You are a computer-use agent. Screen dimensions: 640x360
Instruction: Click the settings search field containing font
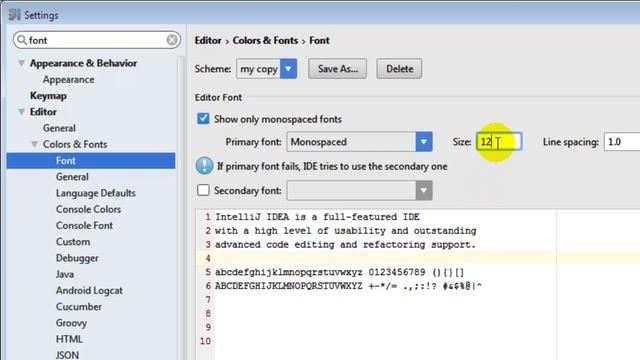click(97, 40)
